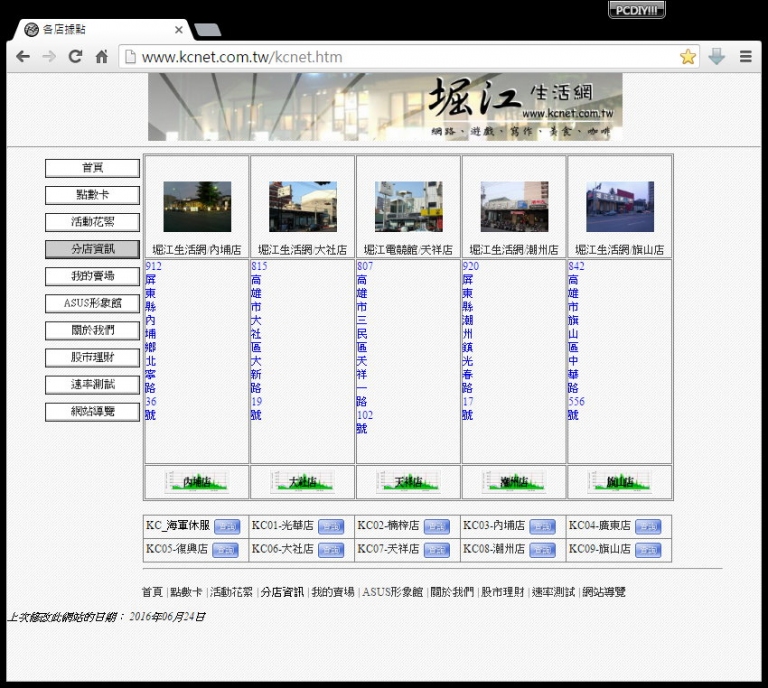Open a new tab next to 各店據點

click(208, 30)
